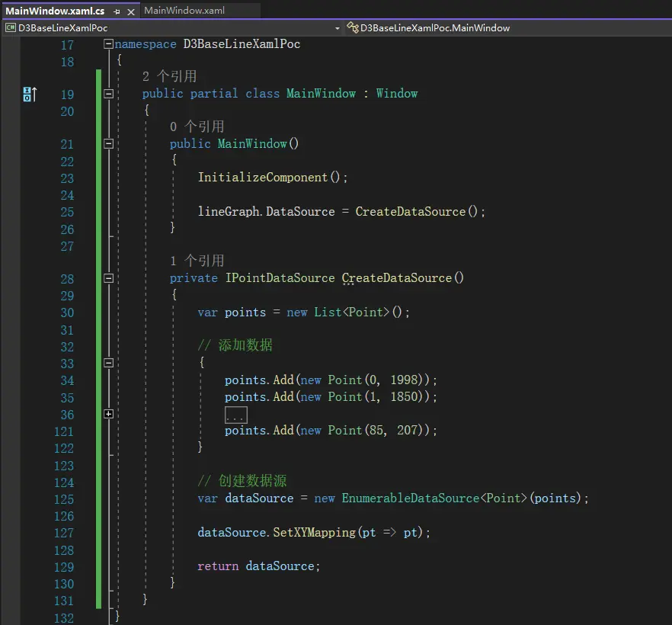Place cursor on the SetXYMapping call
The image size is (672, 625).
point(314,533)
